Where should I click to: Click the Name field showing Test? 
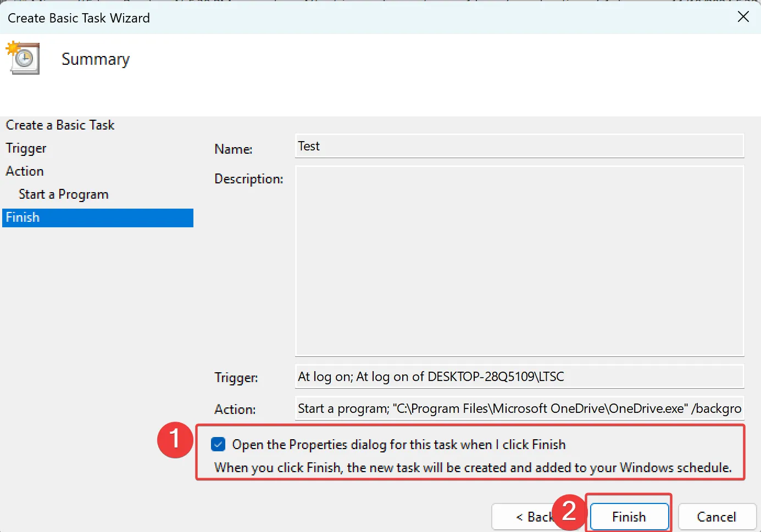point(519,145)
